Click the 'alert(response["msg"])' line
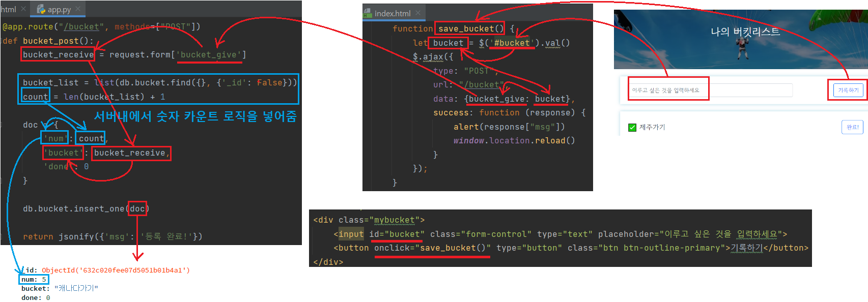The image size is (868, 302). (509, 127)
